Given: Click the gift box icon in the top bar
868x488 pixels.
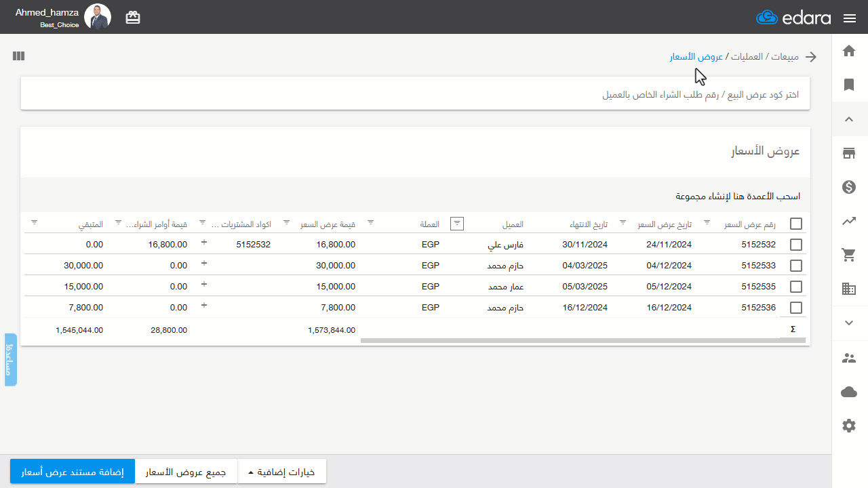Looking at the screenshot, I should coord(133,18).
